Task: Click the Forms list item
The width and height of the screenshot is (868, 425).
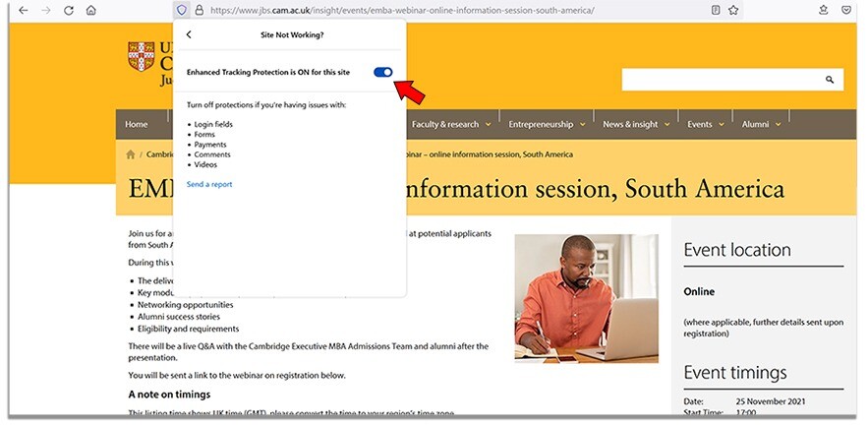Action: click(204, 134)
